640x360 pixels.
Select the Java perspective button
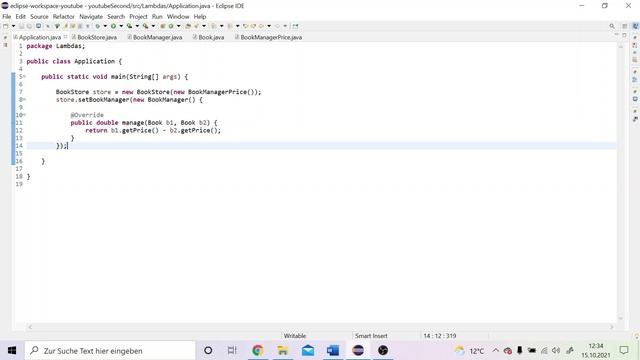(x=635, y=26)
